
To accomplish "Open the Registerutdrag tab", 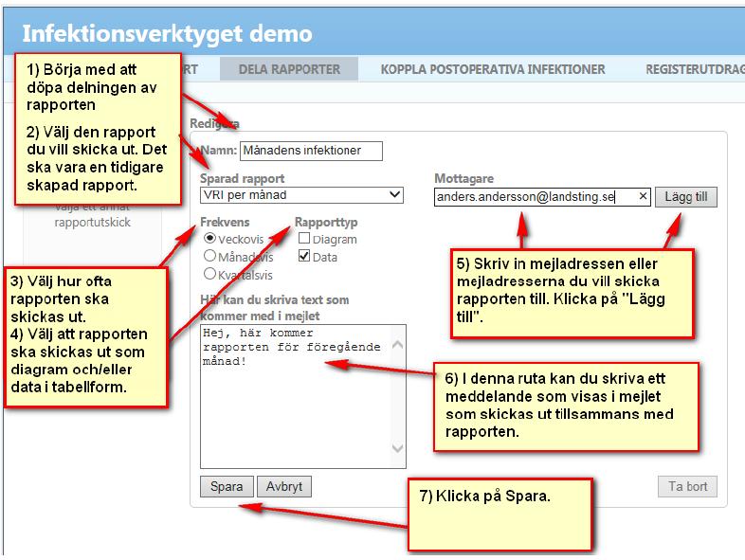I will 695,69.
